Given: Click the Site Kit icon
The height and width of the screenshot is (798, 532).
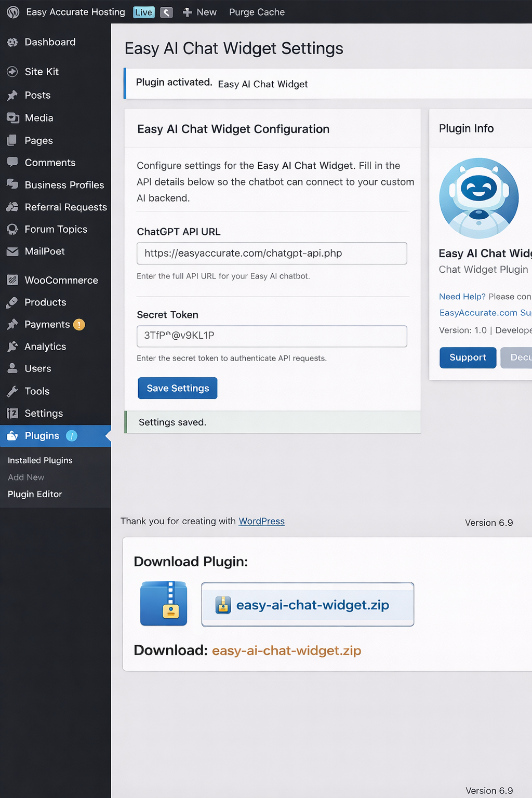Looking at the screenshot, I should click(12, 72).
